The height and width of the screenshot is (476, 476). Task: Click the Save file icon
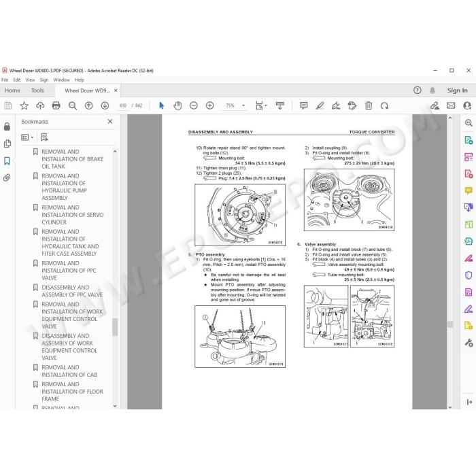(8, 105)
